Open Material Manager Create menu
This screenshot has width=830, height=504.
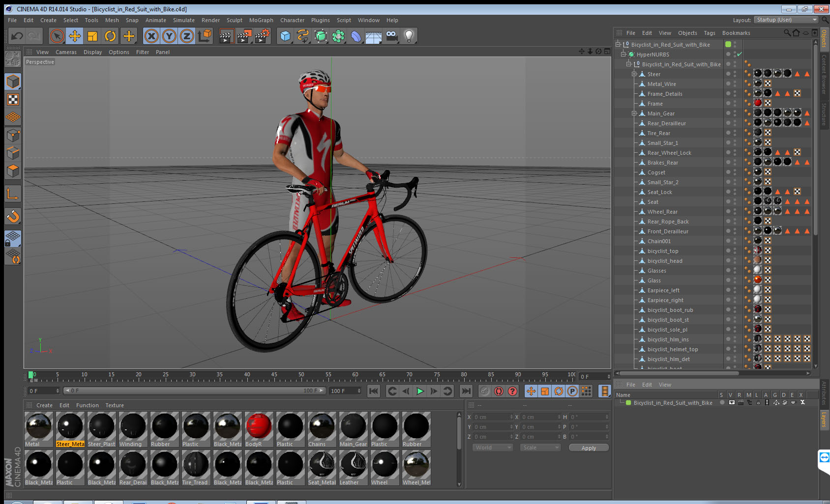pyautogui.click(x=44, y=405)
